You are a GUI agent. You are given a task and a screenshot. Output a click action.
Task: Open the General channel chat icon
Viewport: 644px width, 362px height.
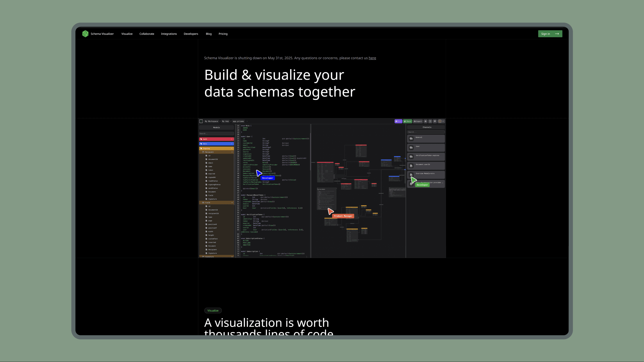tap(411, 138)
